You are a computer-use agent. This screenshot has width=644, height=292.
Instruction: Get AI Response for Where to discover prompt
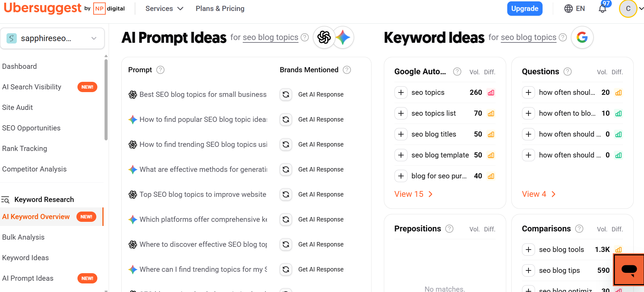point(321,244)
